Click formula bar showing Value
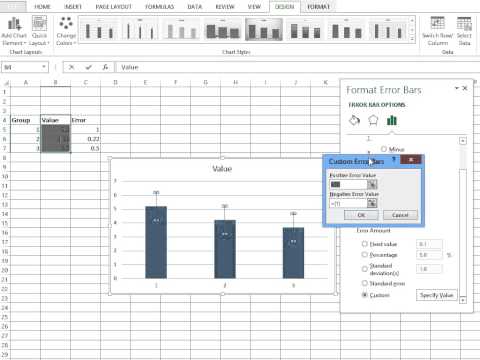 297,67
